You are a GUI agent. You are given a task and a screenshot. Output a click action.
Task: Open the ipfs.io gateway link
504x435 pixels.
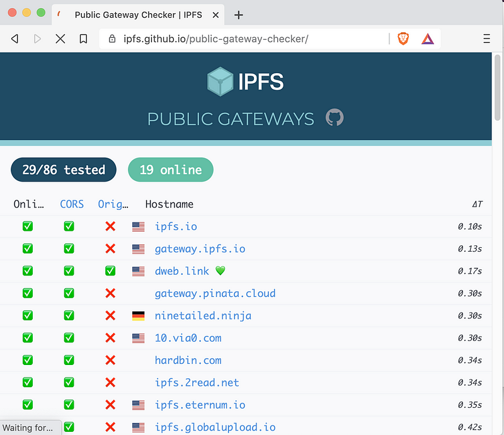(176, 226)
